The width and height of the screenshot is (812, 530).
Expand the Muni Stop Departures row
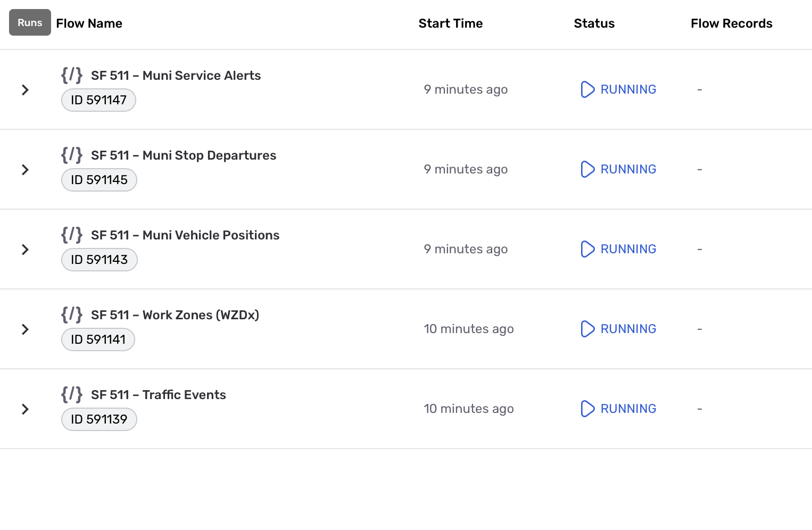point(25,170)
